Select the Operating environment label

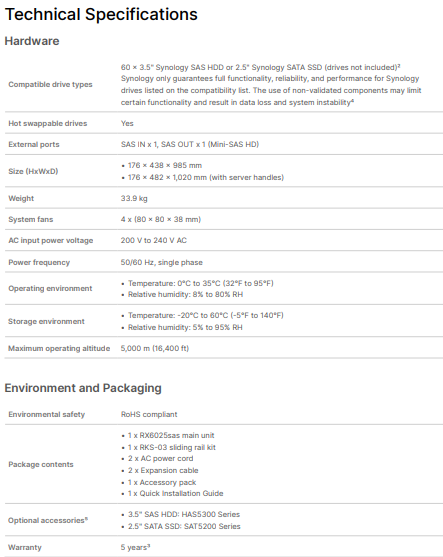click(50, 288)
